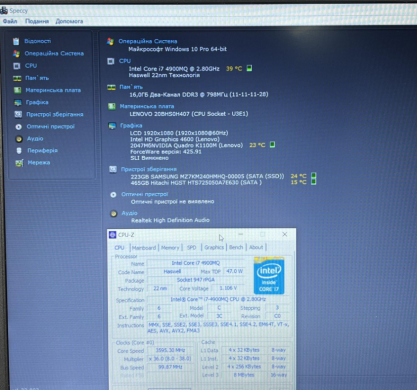The width and height of the screenshot is (417, 390).
Task: Click the motherboard icon in summary
Action: point(112,106)
